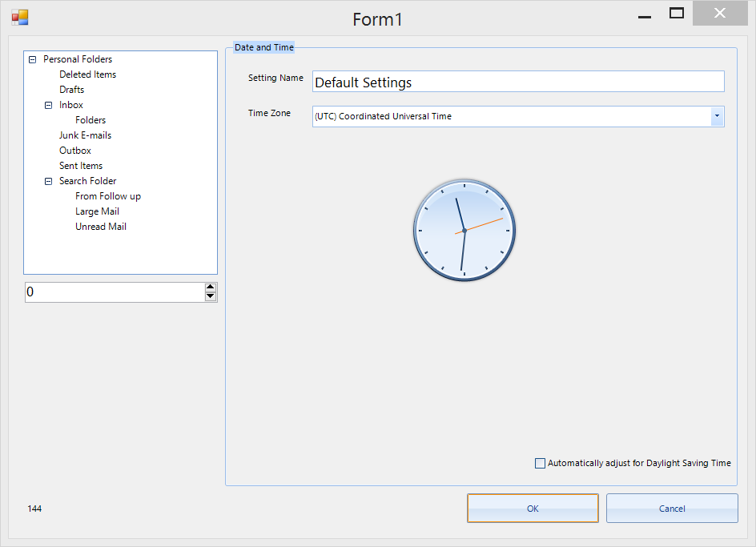Click the Date and Time group label
The width and height of the screenshot is (756, 547).
[264, 47]
